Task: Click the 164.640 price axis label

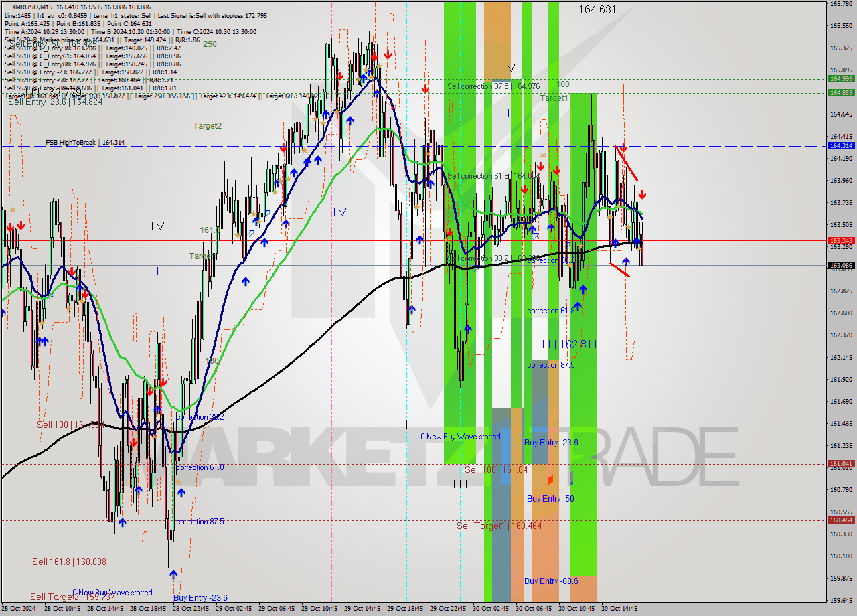Action: (x=841, y=114)
